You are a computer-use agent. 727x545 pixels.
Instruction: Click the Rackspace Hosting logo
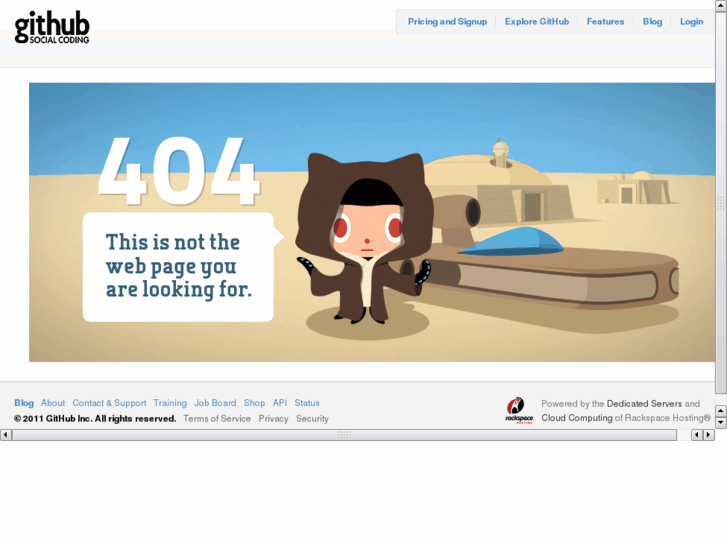point(519,410)
